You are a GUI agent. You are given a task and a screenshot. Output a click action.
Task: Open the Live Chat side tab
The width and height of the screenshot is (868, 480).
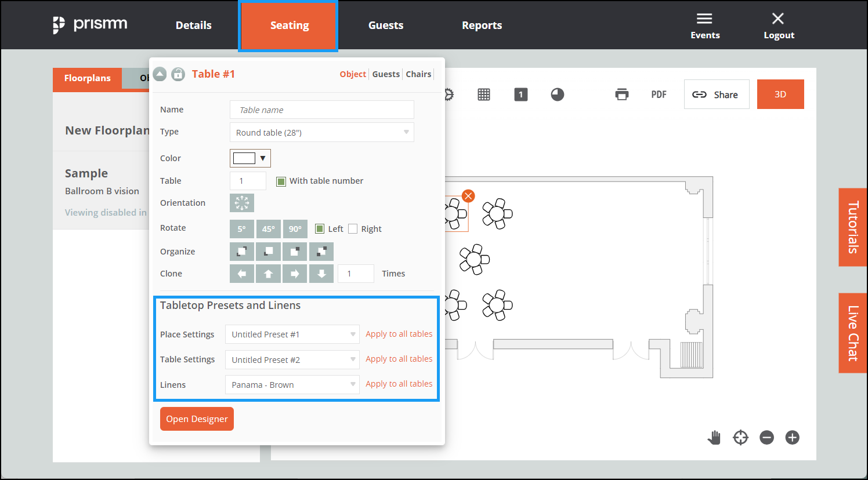click(x=853, y=333)
